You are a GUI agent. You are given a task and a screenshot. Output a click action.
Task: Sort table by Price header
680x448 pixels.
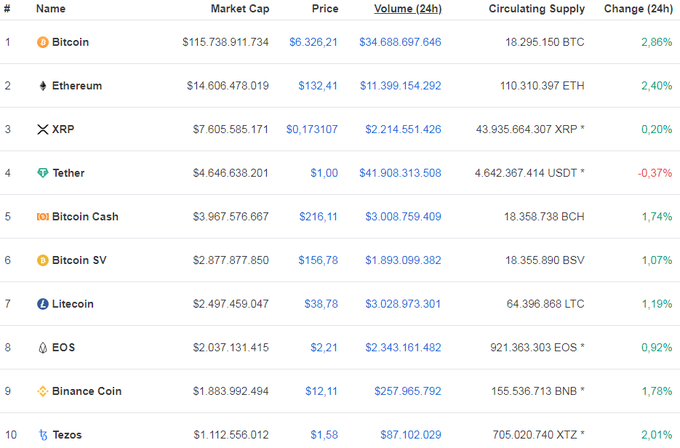coord(325,9)
